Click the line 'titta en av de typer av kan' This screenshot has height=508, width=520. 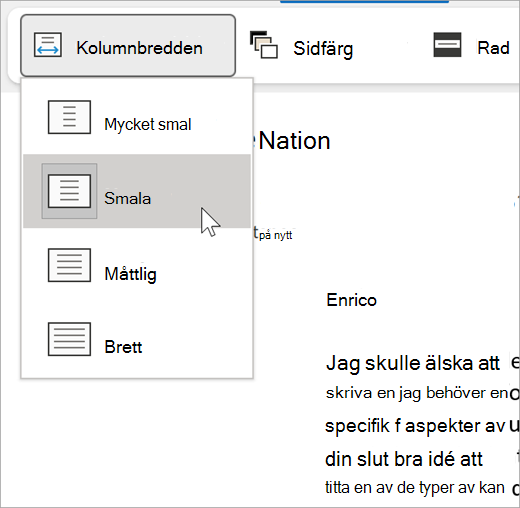pyautogui.click(x=415, y=488)
